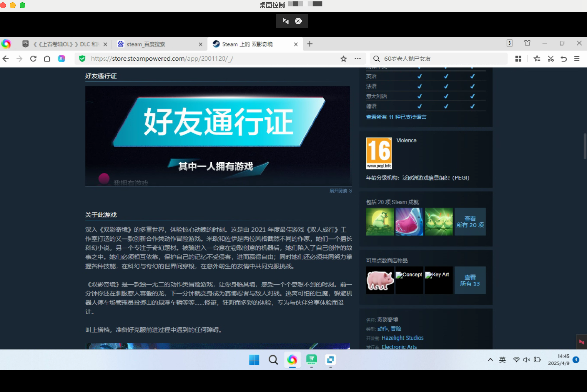587x392 pixels.
Task: Reload the page using the refresh icon
Action: (x=33, y=59)
